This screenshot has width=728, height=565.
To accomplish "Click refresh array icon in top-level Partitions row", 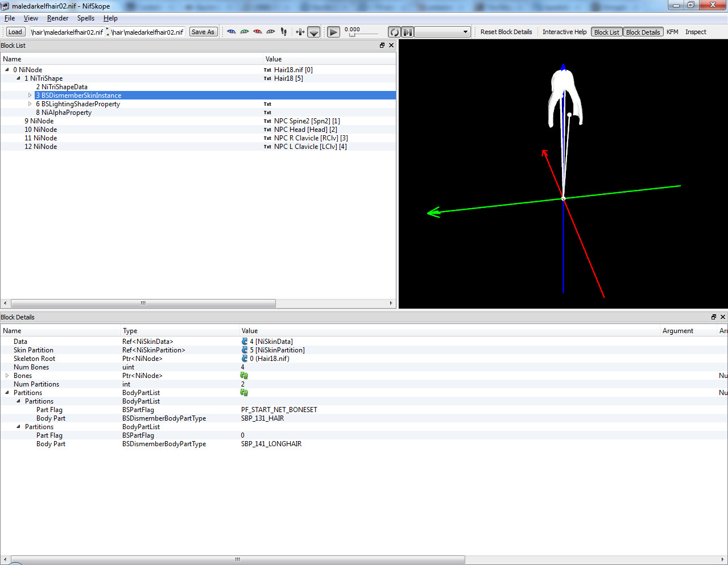I will tap(244, 393).
